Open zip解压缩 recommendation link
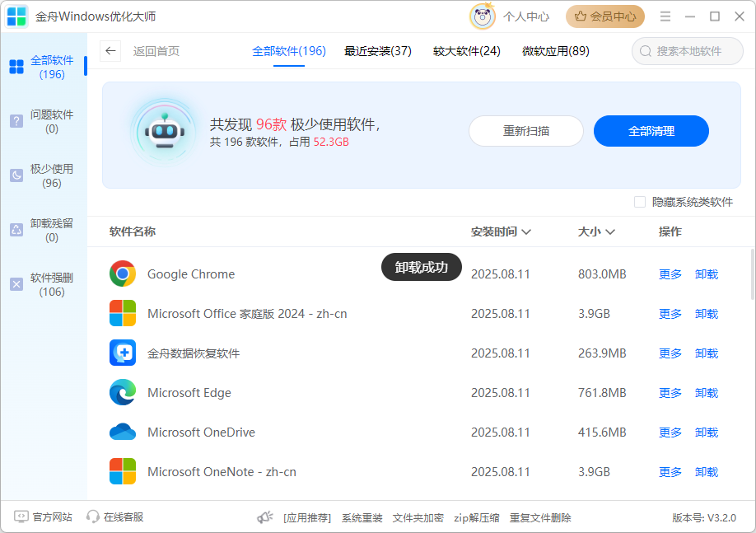This screenshot has height=533, width=756. point(476,517)
